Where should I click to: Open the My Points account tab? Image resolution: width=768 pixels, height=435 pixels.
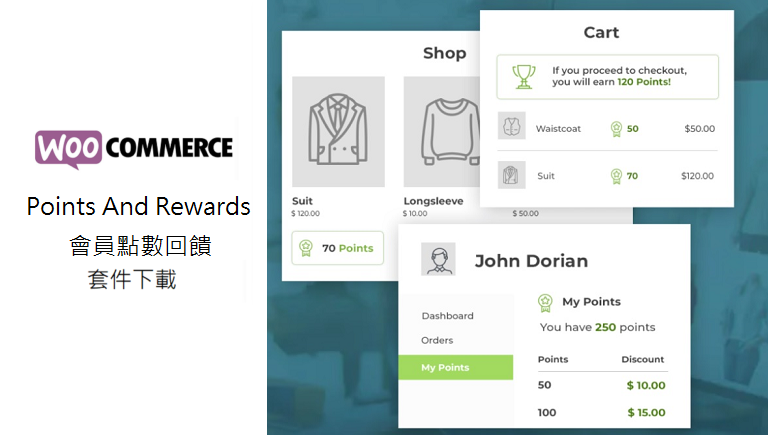coord(456,367)
